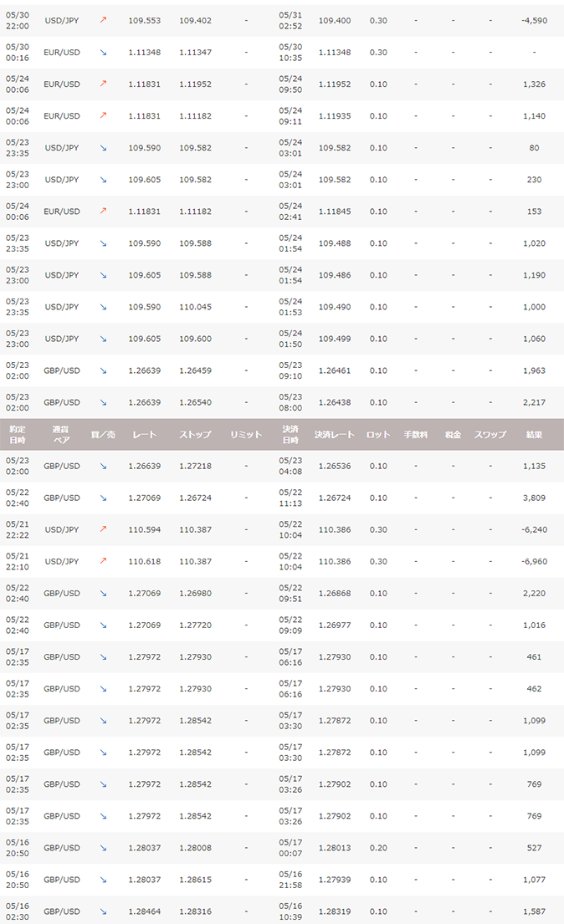Image resolution: width=564 pixels, height=924 pixels.
Task: Click the 通貨ペア column header
Action: pyautogui.click(x=61, y=435)
